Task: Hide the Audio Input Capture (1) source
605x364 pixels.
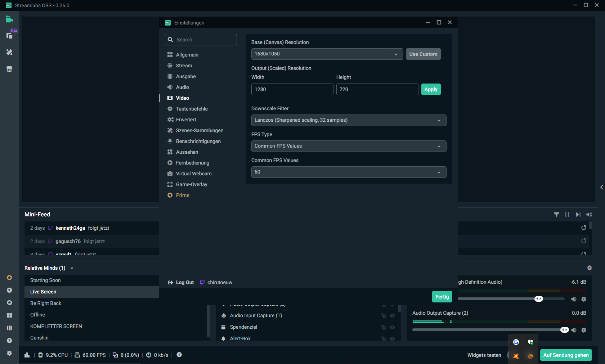Action: [x=392, y=316]
